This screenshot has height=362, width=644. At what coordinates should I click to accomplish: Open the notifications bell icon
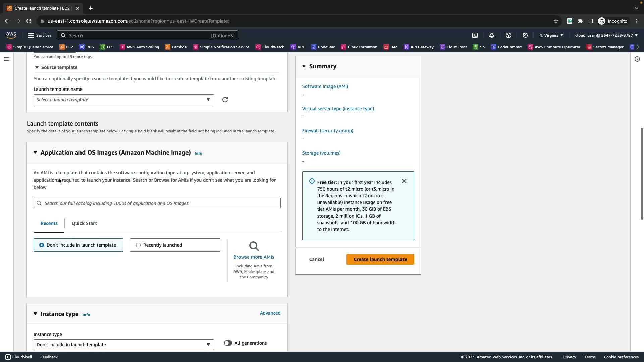tap(492, 35)
